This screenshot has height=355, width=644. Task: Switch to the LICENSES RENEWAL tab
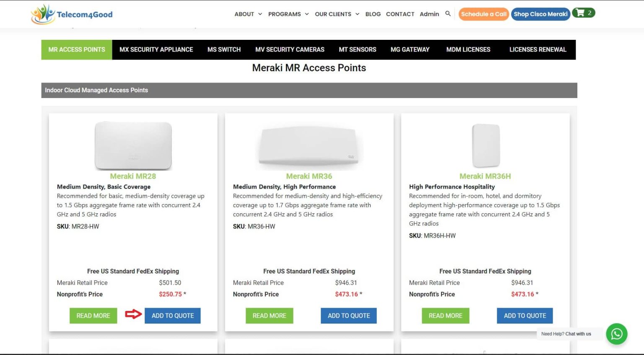click(538, 49)
